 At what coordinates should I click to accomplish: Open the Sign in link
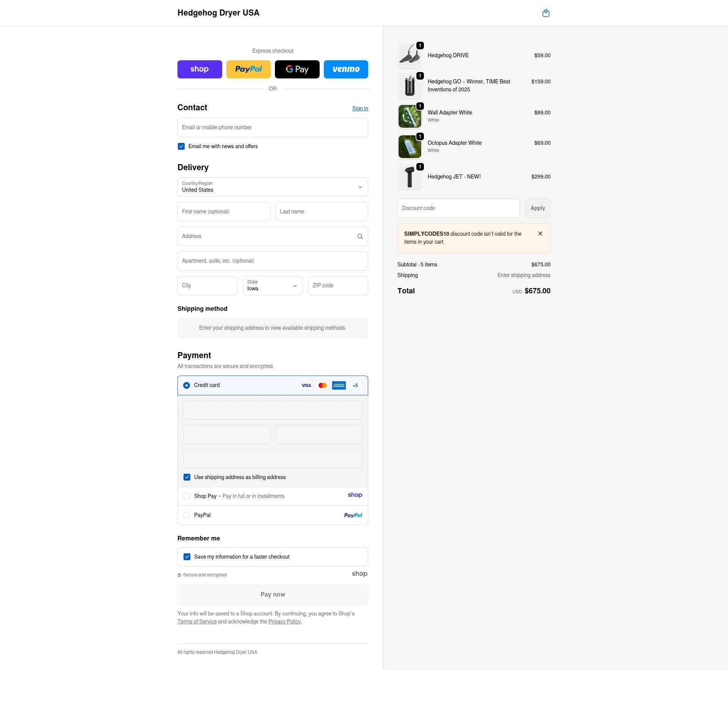click(x=360, y=108)
